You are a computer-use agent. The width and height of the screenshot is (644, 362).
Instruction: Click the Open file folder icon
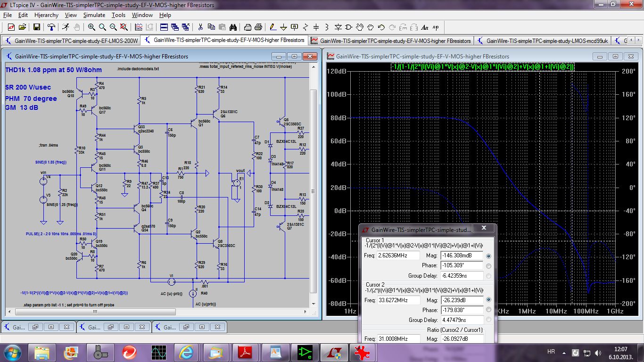[24, 27]
